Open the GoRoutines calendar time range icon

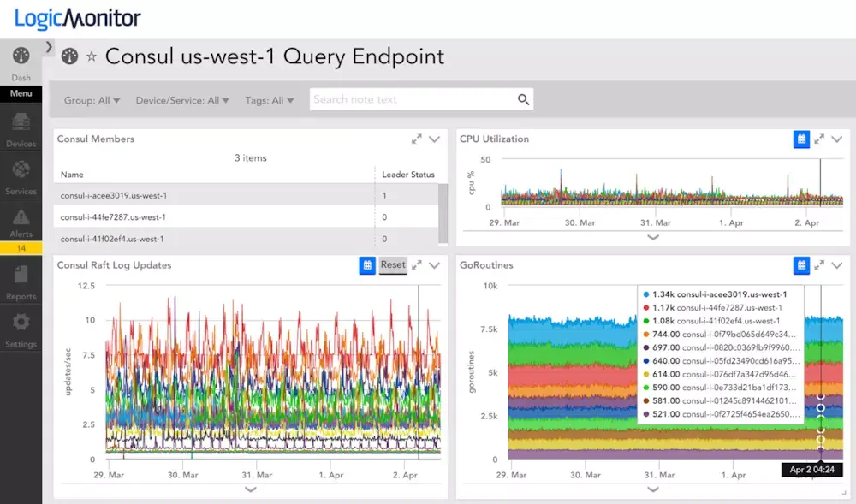pyautogui.click(x=801, y=265)
